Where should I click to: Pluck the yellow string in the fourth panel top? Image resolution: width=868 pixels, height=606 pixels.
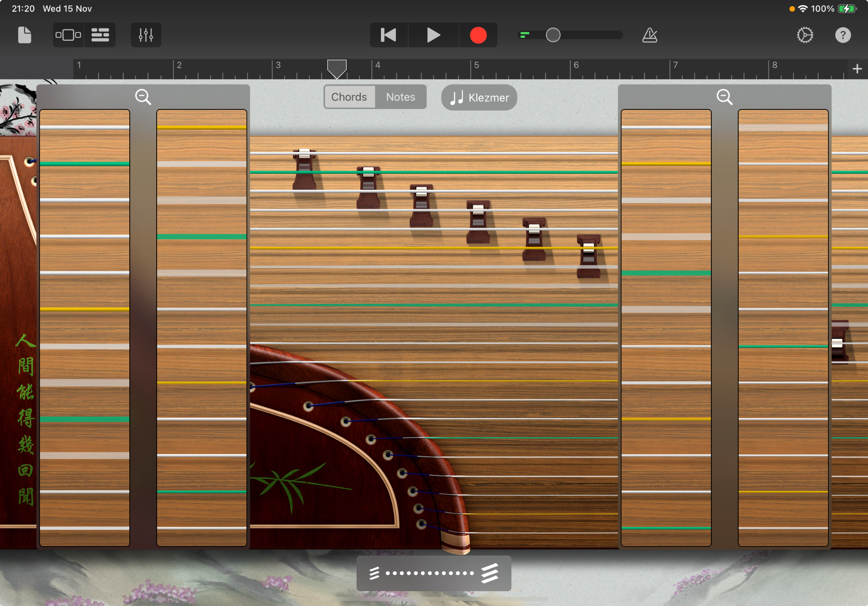[x=783, y=237]
